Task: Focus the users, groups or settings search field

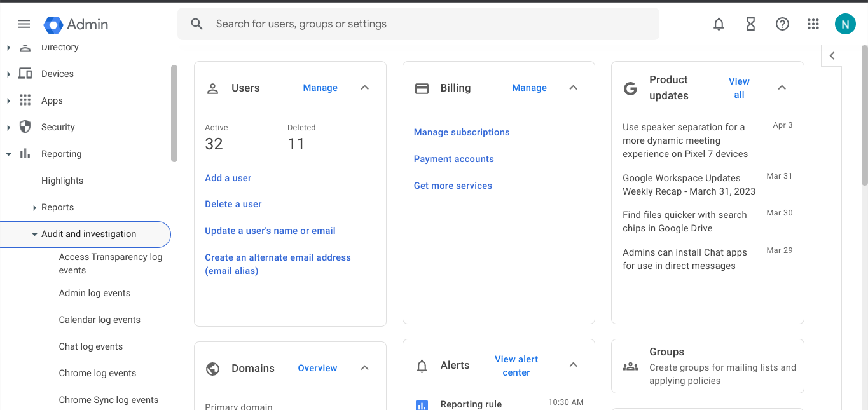Action: coord(418,24)
